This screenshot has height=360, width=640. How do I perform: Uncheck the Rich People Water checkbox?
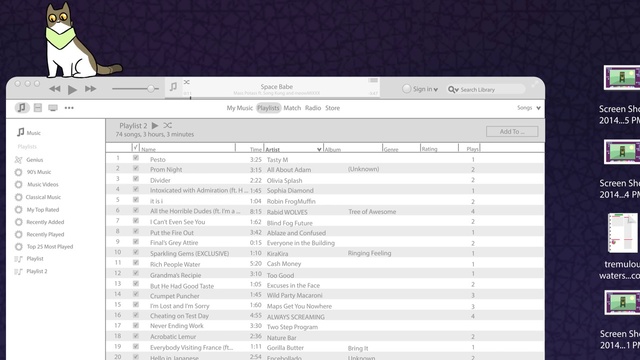click(x=136, y=262)
